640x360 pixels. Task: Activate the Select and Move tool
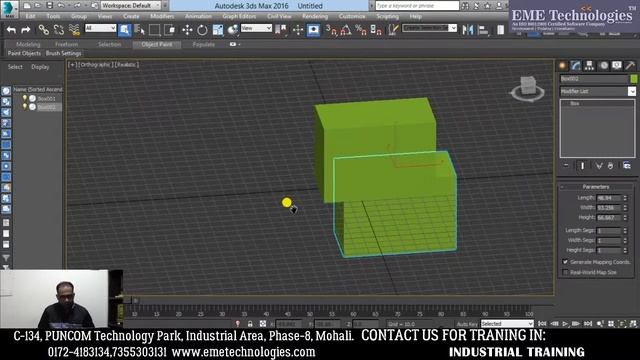coord(187,30)
